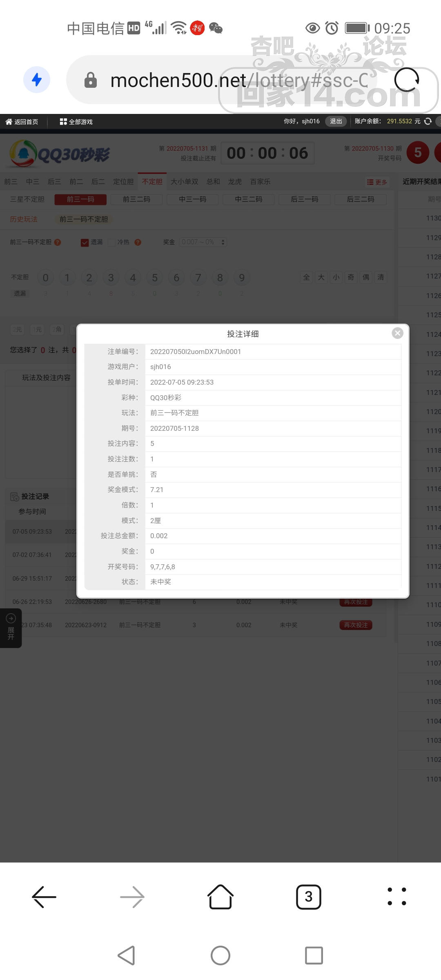The image size is (441, 980).
Task: Enable the 冷热 checkbox
Action: (x=111, y=242)
